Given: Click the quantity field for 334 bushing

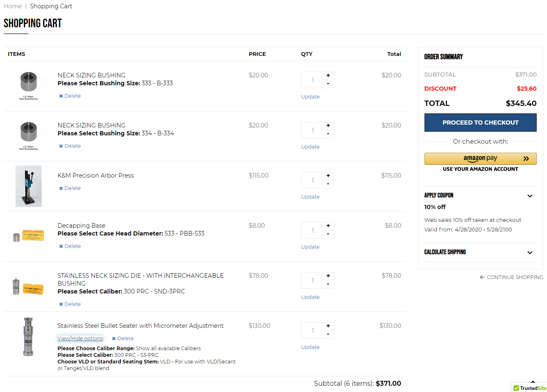Looking at the screenshot, I should [x=312, y=130].
